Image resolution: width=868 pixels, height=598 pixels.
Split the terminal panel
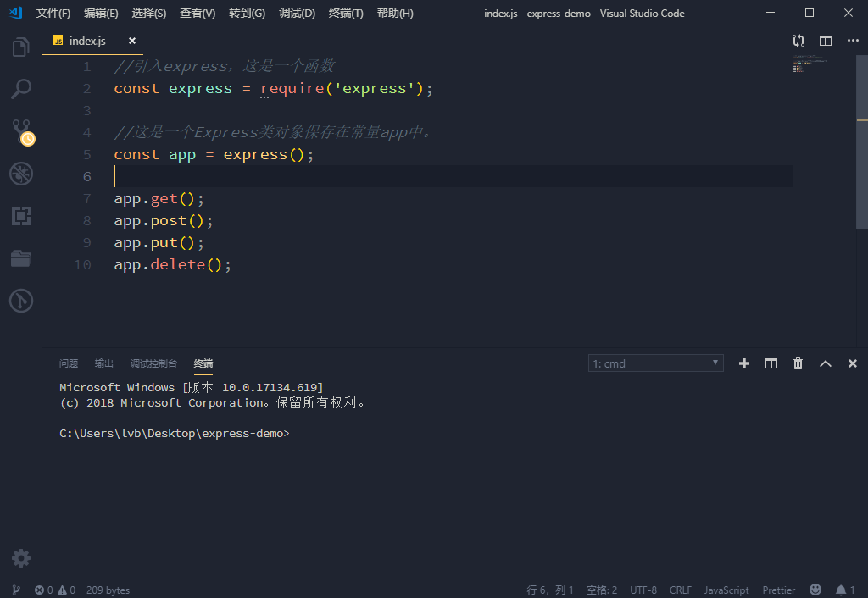click(771, 363)
